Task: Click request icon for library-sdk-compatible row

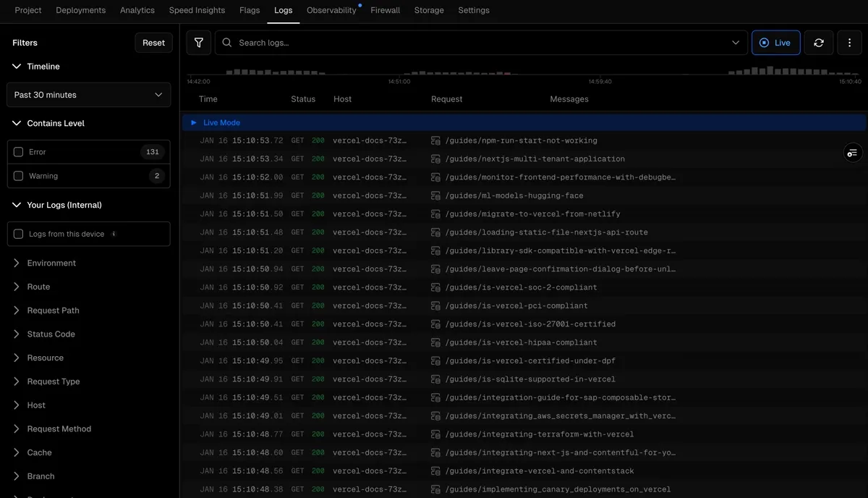Action: click(435, 250)
